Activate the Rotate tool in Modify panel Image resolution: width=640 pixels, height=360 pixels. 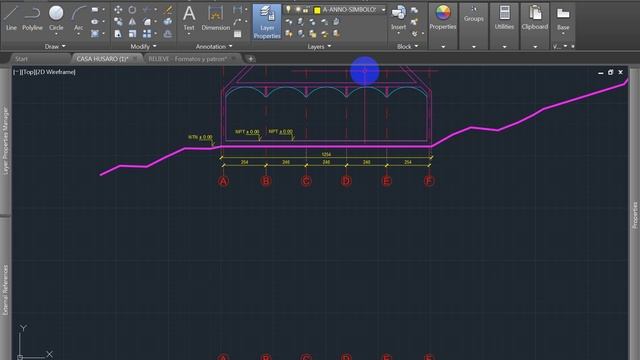(132, 9)
